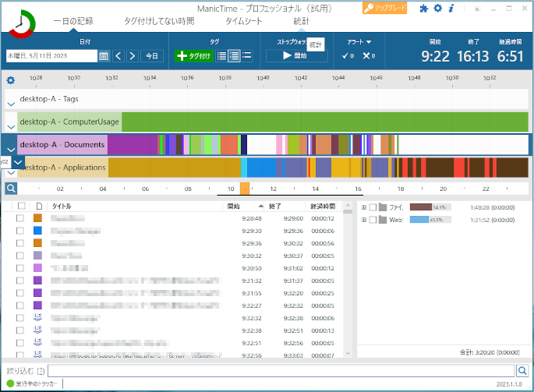Collapse the desktop-A ComputerUsage timeline

pos(11,127)
